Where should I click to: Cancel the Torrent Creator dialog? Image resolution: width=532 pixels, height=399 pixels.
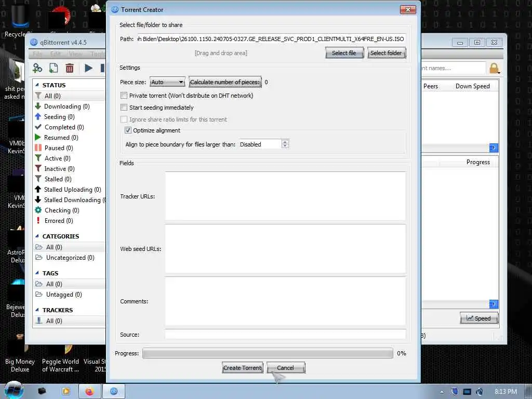tap(285, 368)
